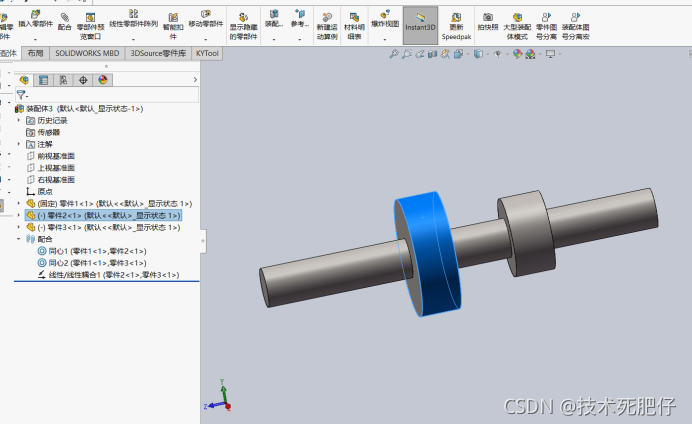Click the Display Style cube icon

click(478, 54)
